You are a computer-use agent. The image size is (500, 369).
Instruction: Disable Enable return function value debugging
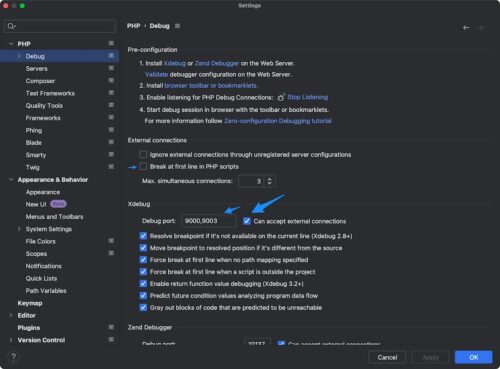tap(143, 284)
